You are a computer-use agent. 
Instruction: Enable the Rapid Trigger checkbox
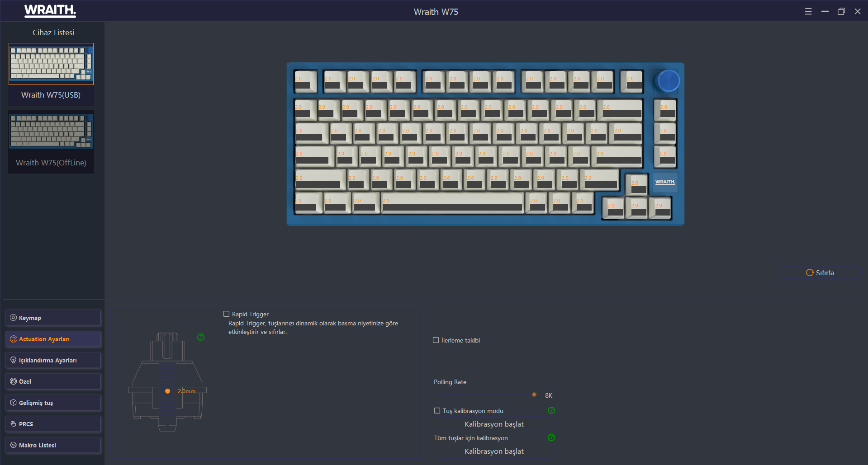click(226, 314)
